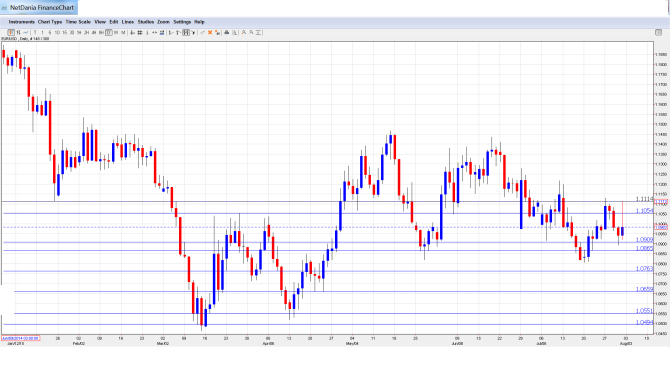Click the 1.0659 support line label

644,289
